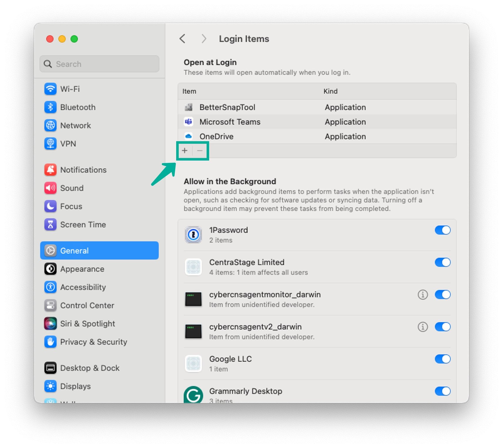The height and width of the screenshot is (448, 503).
Task: Turn off Grammarly Desktop background access
Action: click(x=442, y=391)
